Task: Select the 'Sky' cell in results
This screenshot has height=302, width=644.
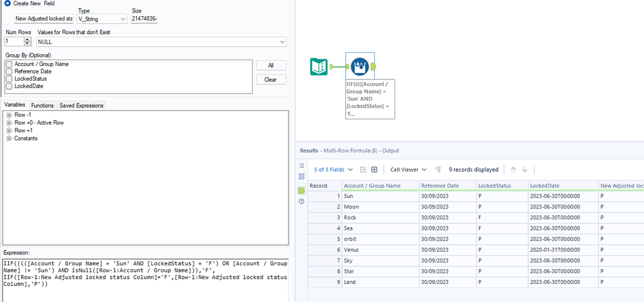Action: pos(380,261)
